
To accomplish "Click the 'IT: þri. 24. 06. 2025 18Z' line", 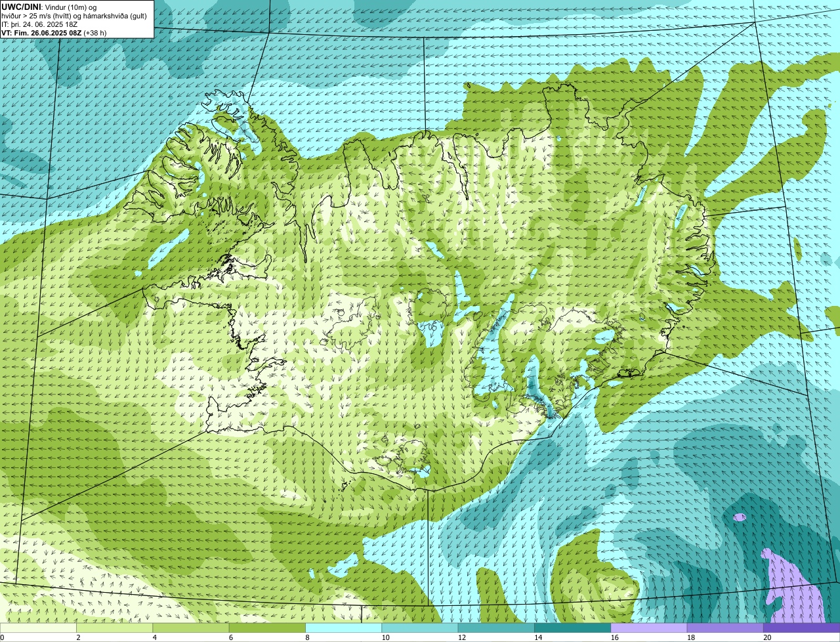I will (x=39, y=24).
